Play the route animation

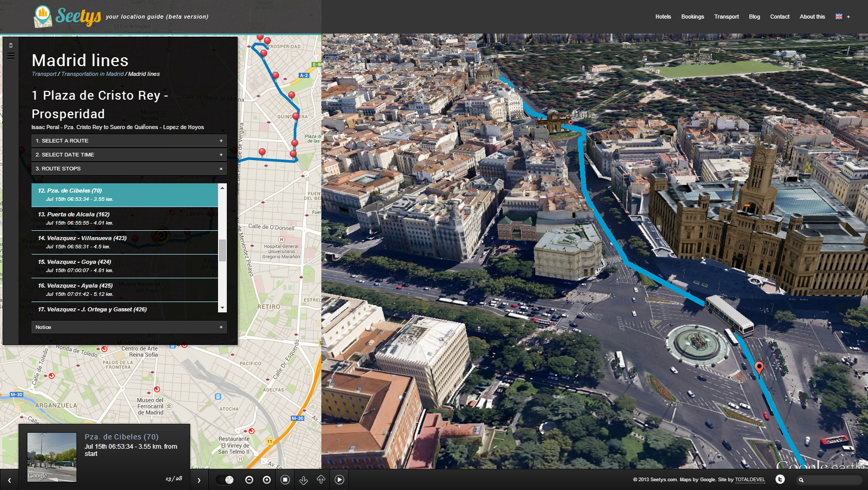[x=339, y=480]
